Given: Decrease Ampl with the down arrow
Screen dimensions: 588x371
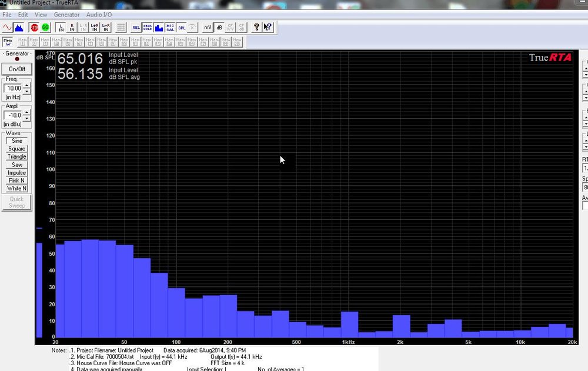Looking at the screenshot, I should [26, 118].
